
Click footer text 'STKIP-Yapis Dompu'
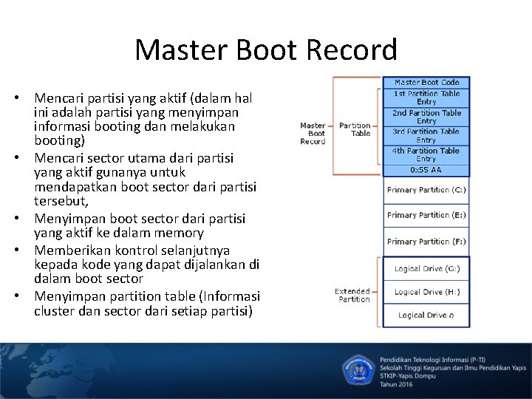point(407,376)
